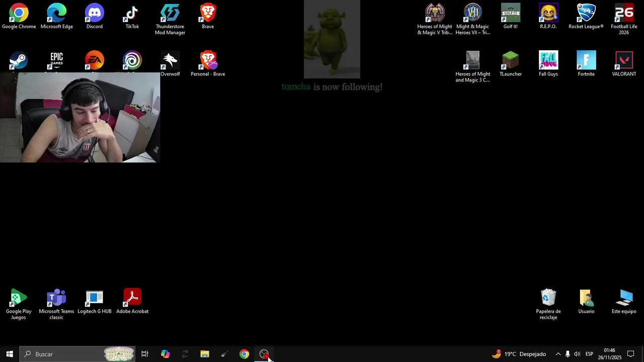This screenshot has height=362, width=644.
Task: Select the EA app desktop icon
Action: 94,61
